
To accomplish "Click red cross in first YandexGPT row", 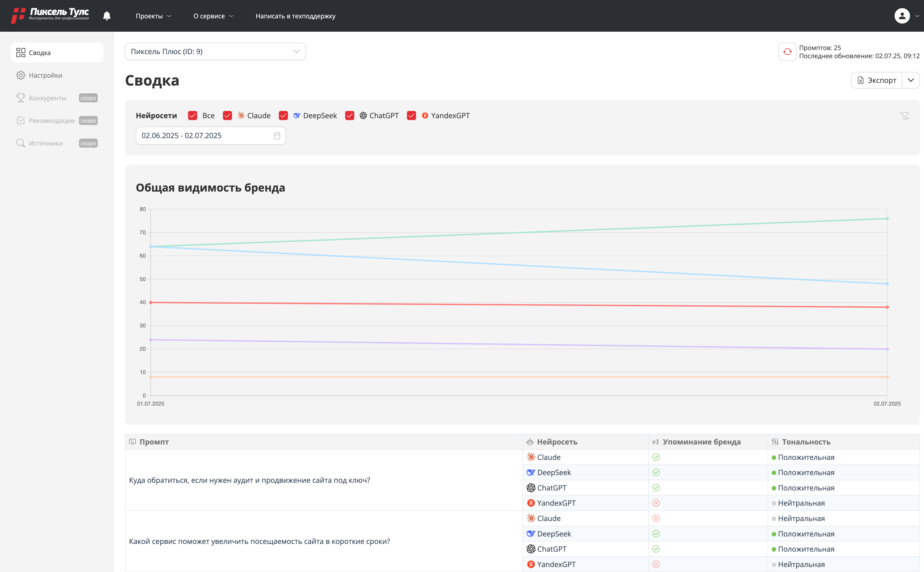I will pyautogui.click(x=656, y=503).
